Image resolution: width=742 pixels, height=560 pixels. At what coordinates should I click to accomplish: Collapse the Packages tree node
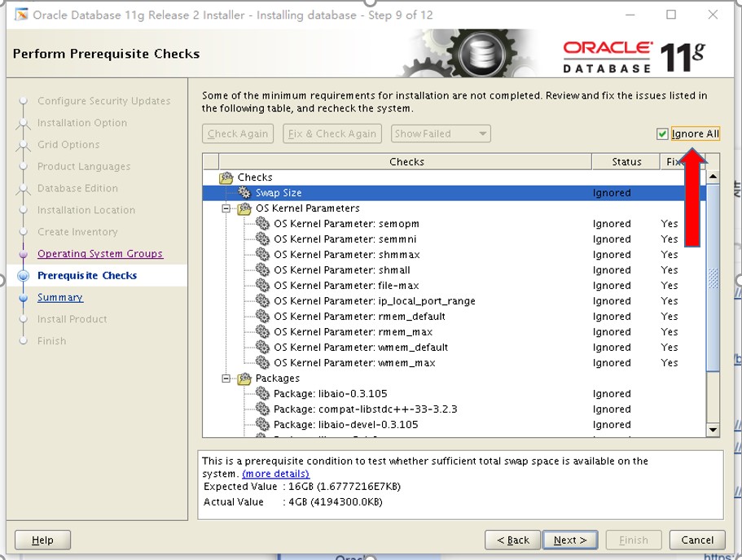point(226,378)
